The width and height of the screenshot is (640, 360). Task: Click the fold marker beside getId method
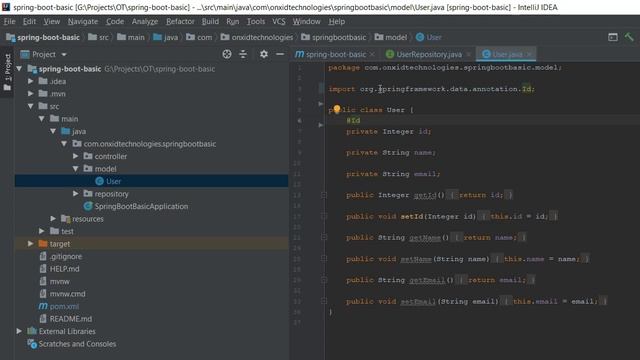coord(324,195)
